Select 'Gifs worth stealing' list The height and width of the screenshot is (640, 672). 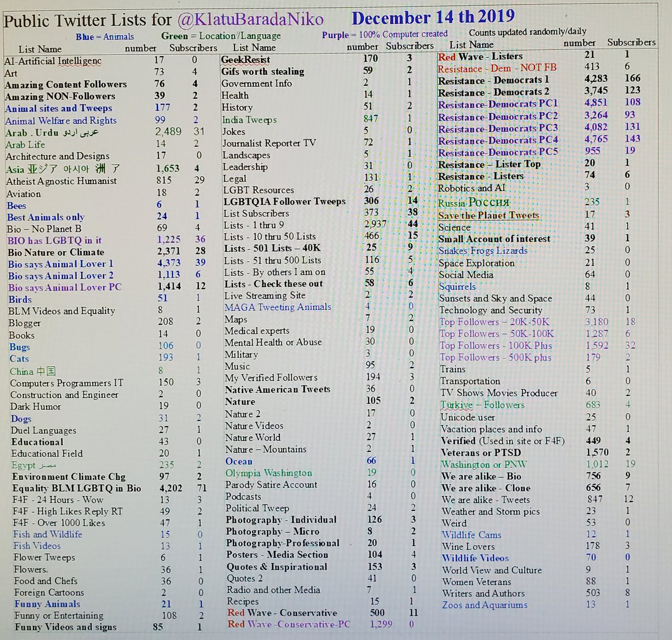click(263, 72)
